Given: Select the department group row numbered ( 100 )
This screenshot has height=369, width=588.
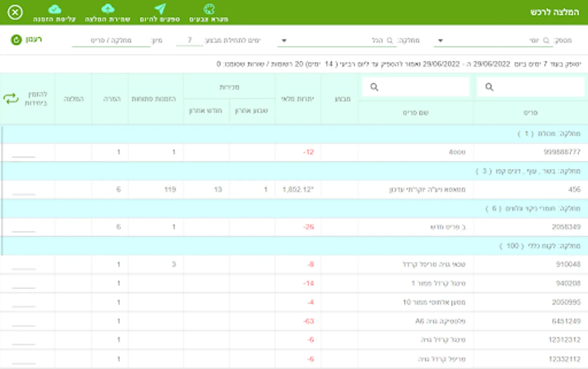Looking at the screenshot, I should 294,246.
